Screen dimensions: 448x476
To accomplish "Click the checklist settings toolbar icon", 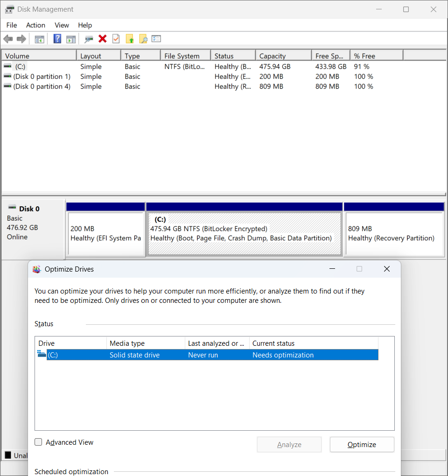I will pyautogui.click(x=156, y=39).
